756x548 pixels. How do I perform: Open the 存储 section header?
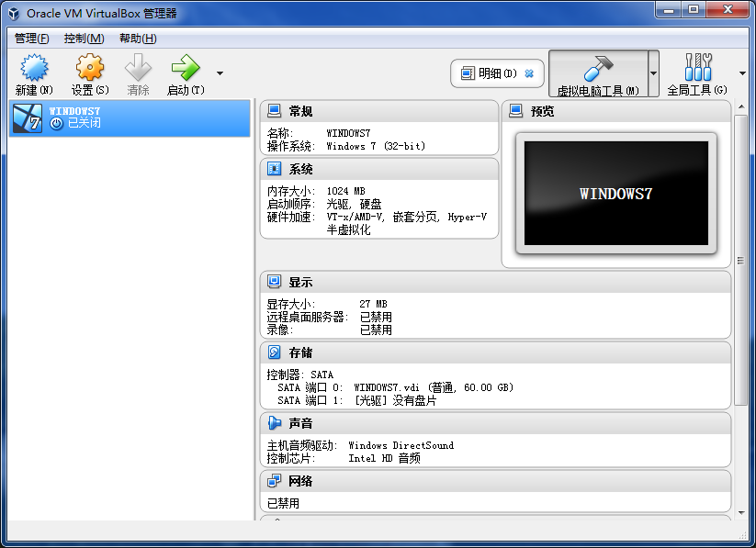[x=495, y=352]
